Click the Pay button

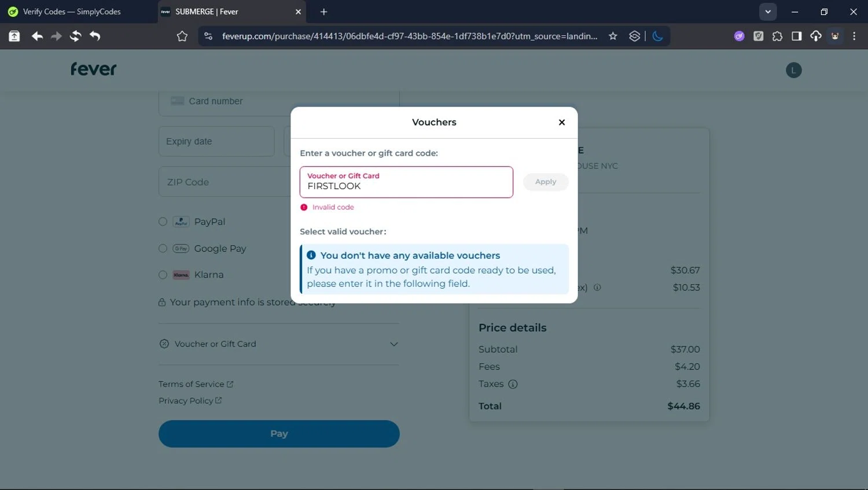coord(279,434)
